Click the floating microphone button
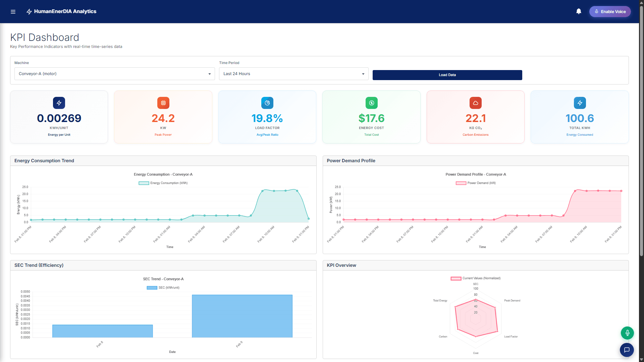The height and width of the screenshot is (362, 644). (x=627, y=333)
